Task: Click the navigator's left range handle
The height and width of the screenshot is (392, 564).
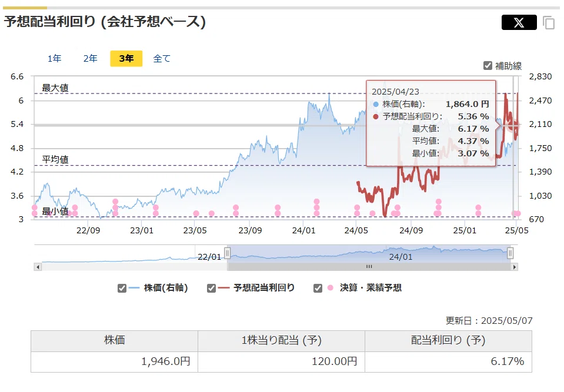Action: 228,253
